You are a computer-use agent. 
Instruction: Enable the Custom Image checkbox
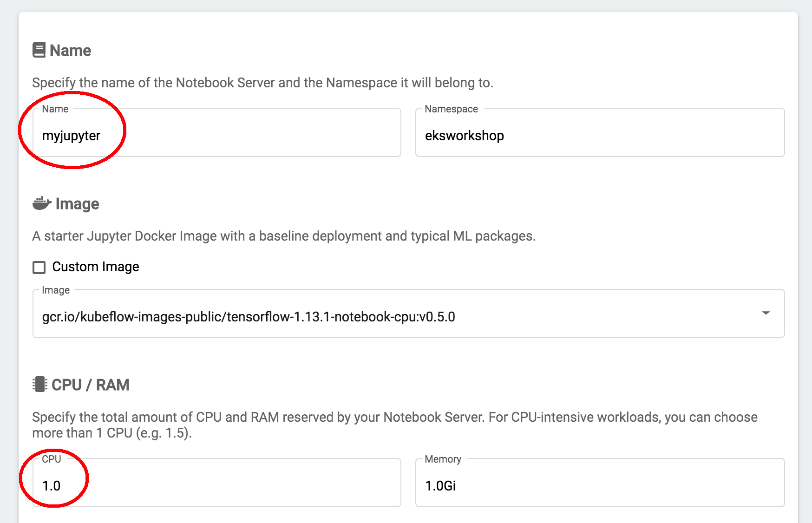point(39,267)
